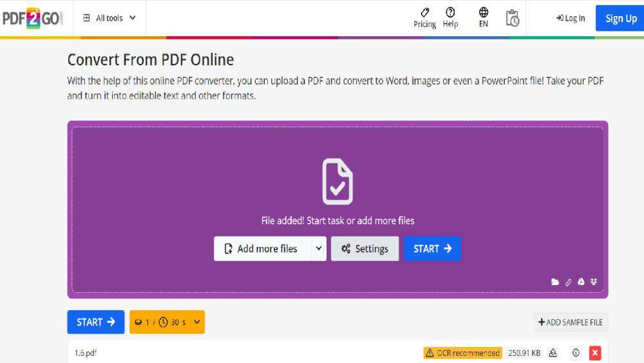Click 'File added! Start task' message
This screenshot has width=644, height=363.
[x=337, y=221]
